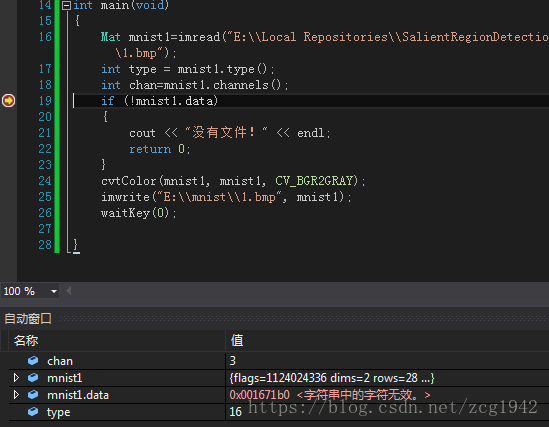Click the endl identifier on line 21
Viewport: 549px width, 427px height.
coord(310,133)
